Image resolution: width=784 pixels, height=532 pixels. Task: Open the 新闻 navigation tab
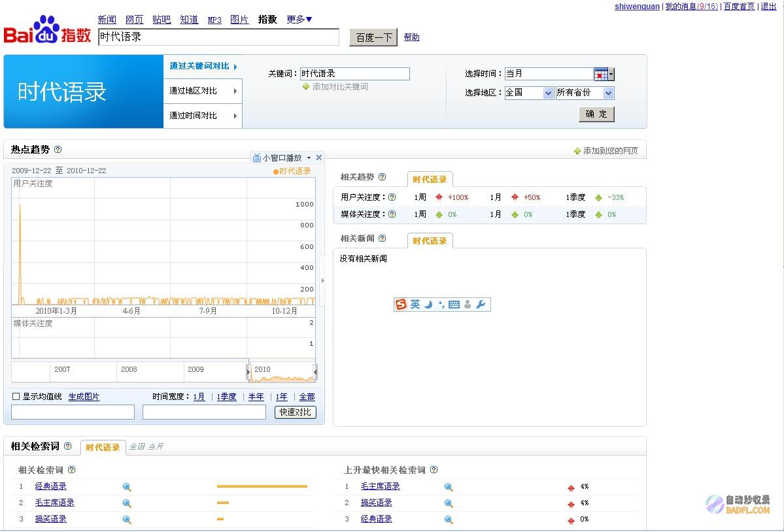point(107,20)
